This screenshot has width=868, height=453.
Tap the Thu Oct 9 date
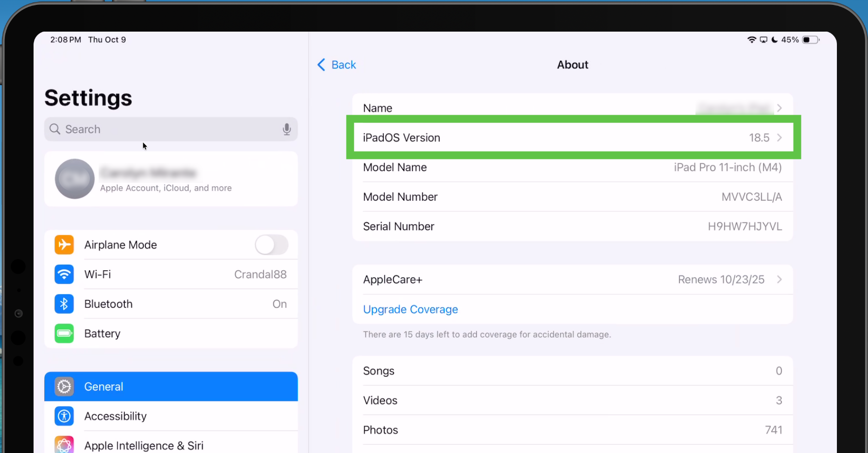click(107, 40)
